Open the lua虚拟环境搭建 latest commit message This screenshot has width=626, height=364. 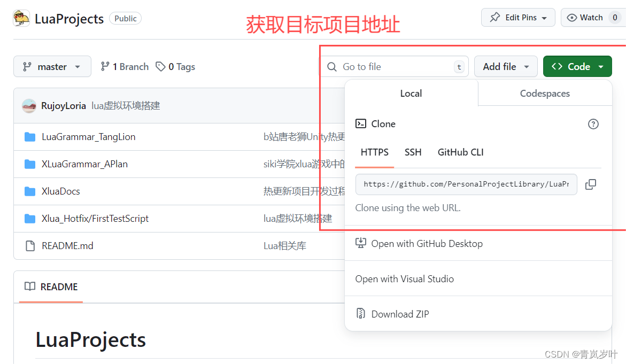[x=126, y=106]
